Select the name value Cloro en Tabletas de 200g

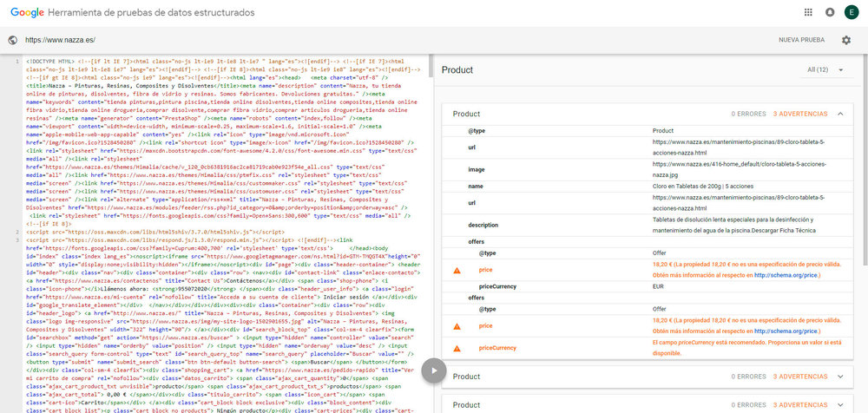703,186
